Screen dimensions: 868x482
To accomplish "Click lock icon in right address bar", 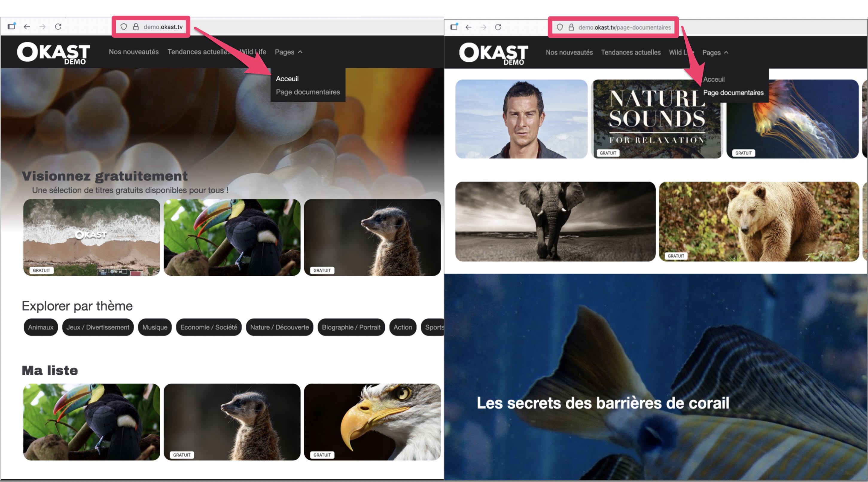I will click(x=571, y=27).
